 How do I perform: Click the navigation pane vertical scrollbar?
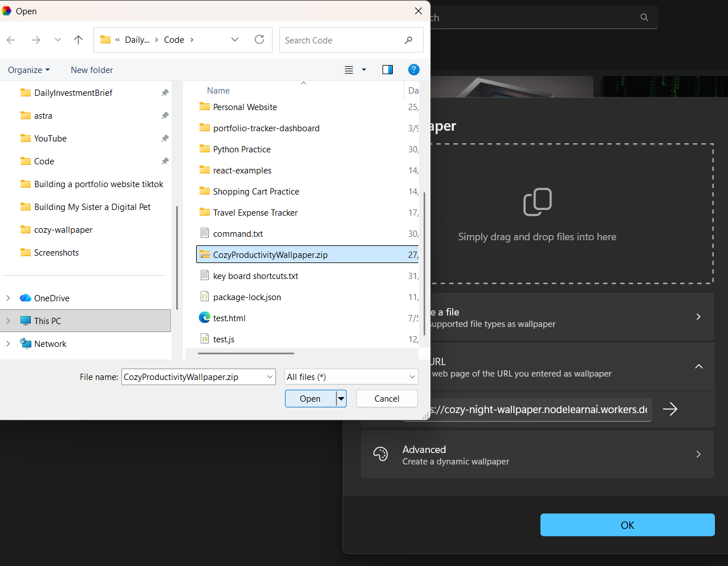pyautogui.click(x=177, y=257)
